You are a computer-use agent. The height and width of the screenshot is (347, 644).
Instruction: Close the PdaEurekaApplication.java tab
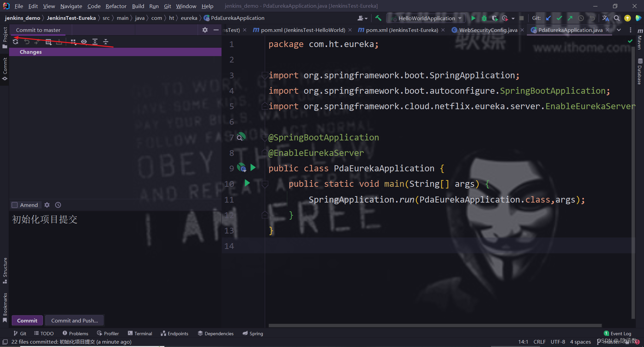[x=607, y=30]
